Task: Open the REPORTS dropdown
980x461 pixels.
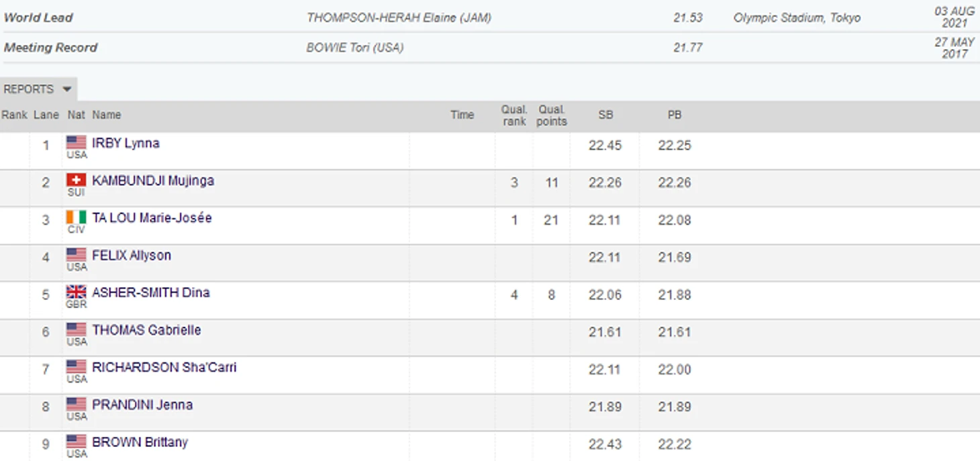Action: 38,89
